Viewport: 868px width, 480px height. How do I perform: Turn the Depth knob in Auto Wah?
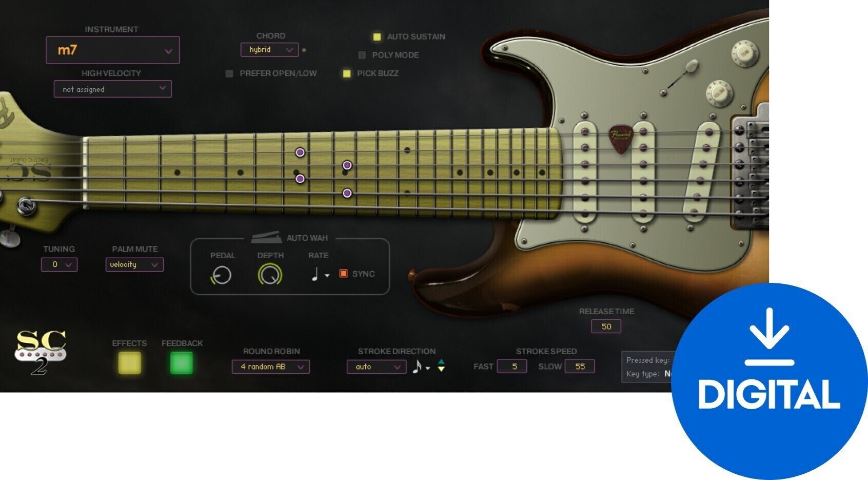(x=270, y=274)
